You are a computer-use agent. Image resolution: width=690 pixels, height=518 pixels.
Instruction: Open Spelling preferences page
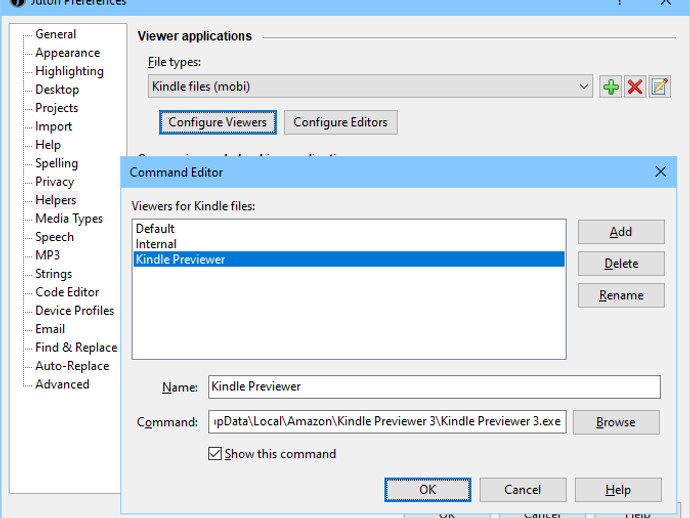point(56,163)
